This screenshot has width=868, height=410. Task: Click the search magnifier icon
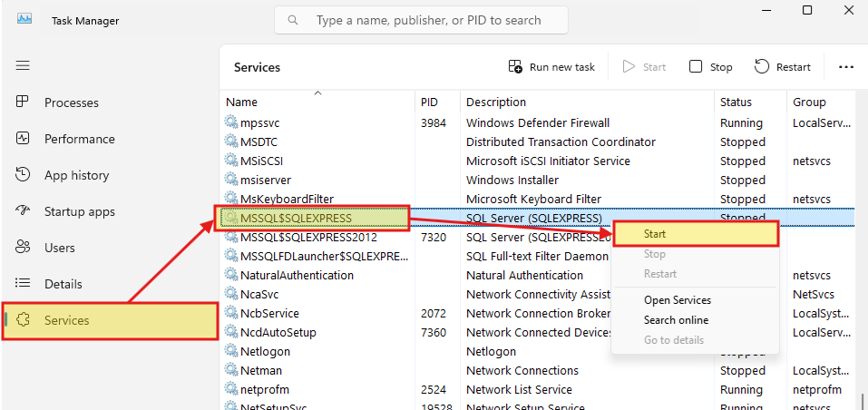click(x=293, y=21)
